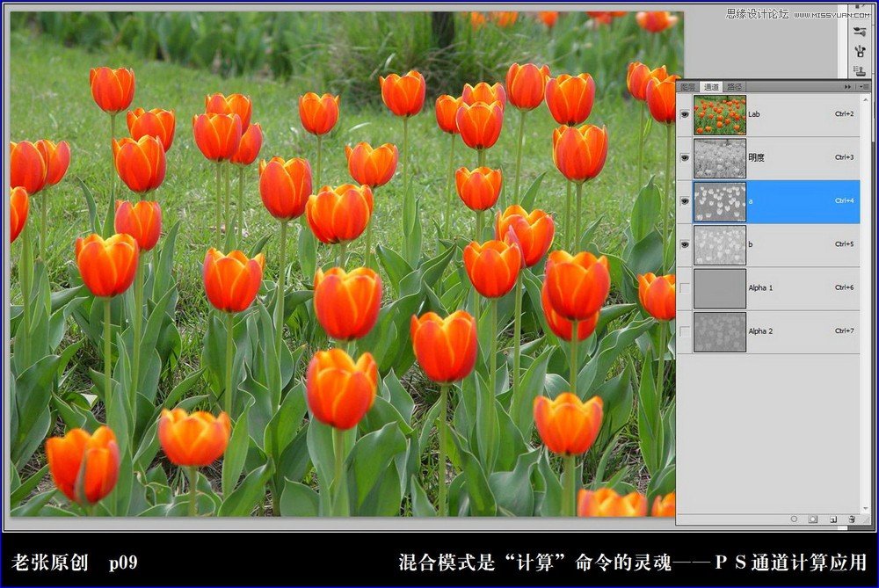This screenshot has height=588, width=879.
Task: Click the 'Ctrl+4' shortcut text
Action: pos(844,200)
